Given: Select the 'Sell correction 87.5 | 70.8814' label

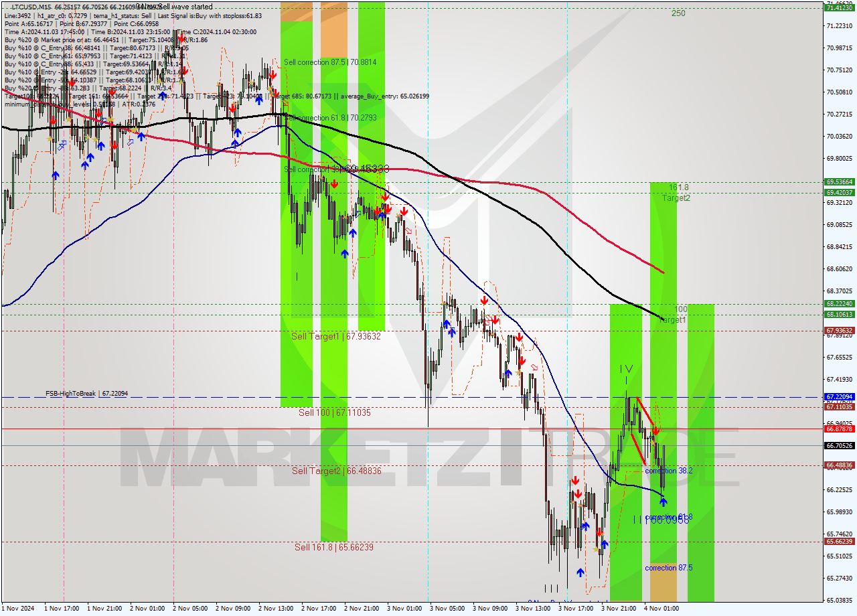Looking at the screenshot, I should tap(330, 62).
